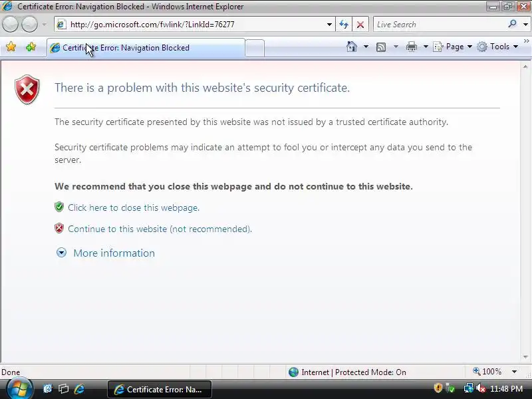Click the zoom level 100% button

coord(487,372)
